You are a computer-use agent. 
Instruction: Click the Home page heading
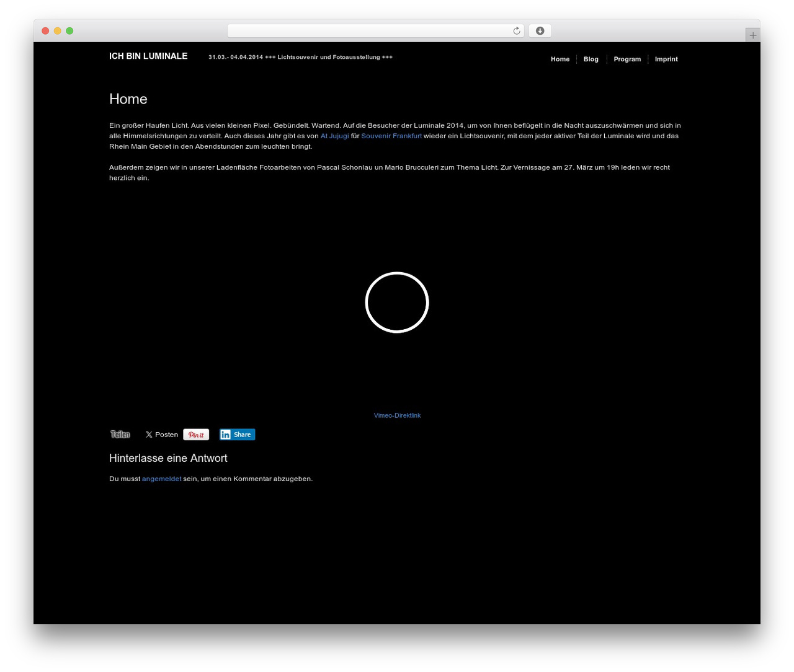pyautogui.click(x=128, y=99)
